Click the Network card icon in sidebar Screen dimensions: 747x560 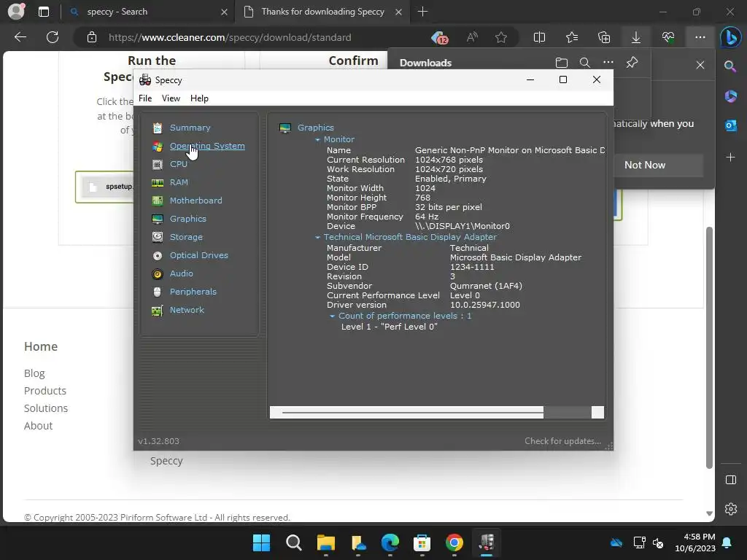158,311
